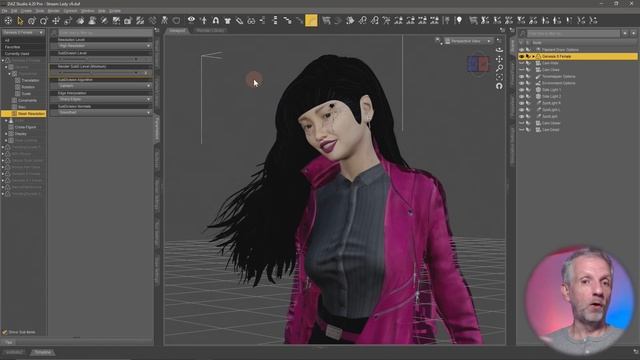Open the Genesis 8 Female selector dropdown
This screenshot has height=360, width=640.
[x=23, y=32]
